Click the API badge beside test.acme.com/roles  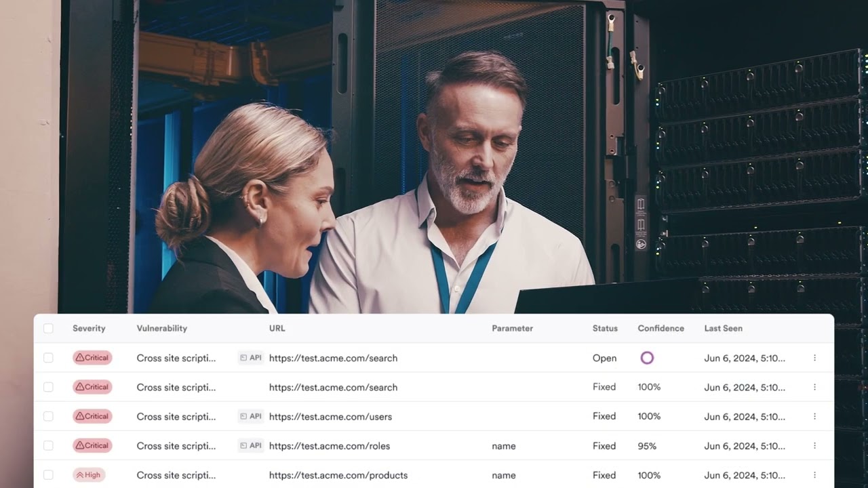pos(251,446)
